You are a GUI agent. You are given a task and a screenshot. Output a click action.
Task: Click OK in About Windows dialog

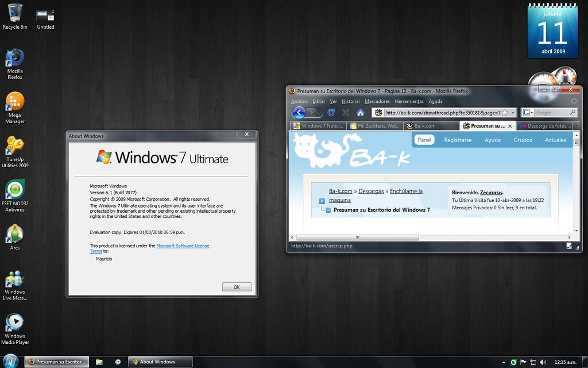(237, 287)
